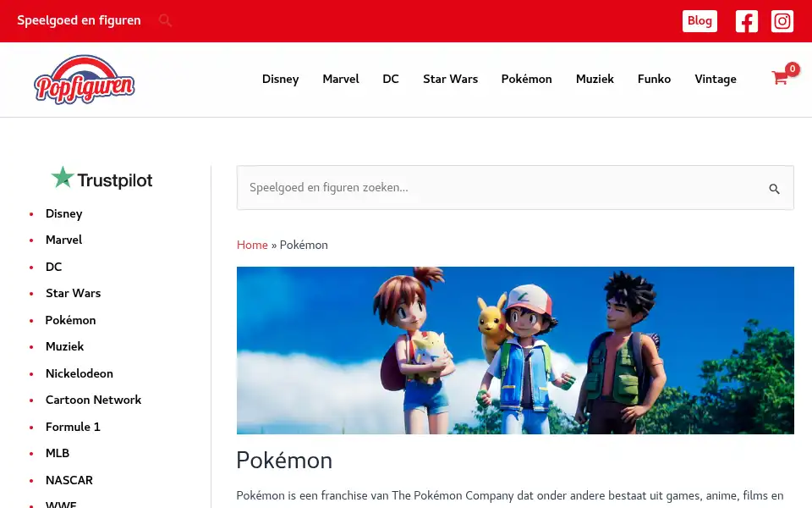Open Marvel in the top navigation
The image size is (812, 508).
tap(341, 79)
